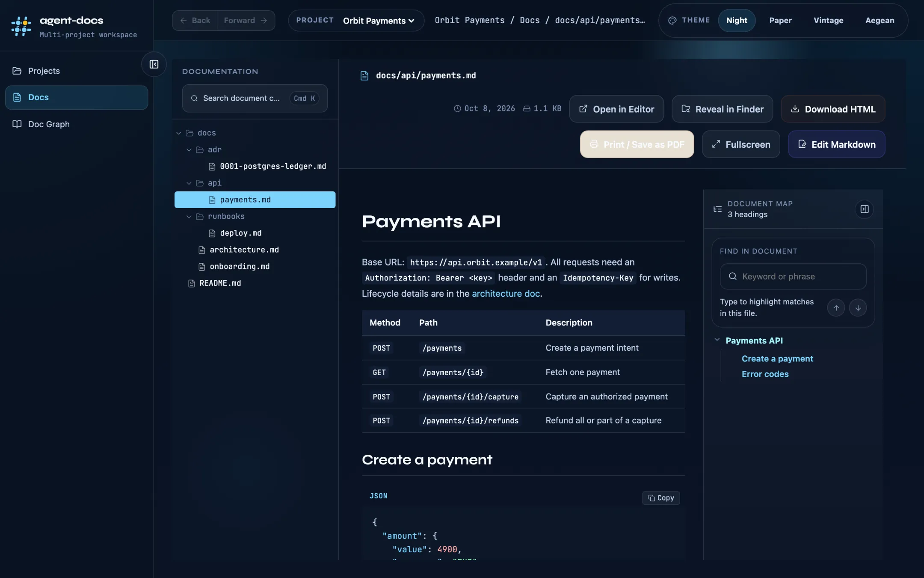Screen dimensions: 924x578
Task: Collapse the api folder
Action: tap(189, 183)
